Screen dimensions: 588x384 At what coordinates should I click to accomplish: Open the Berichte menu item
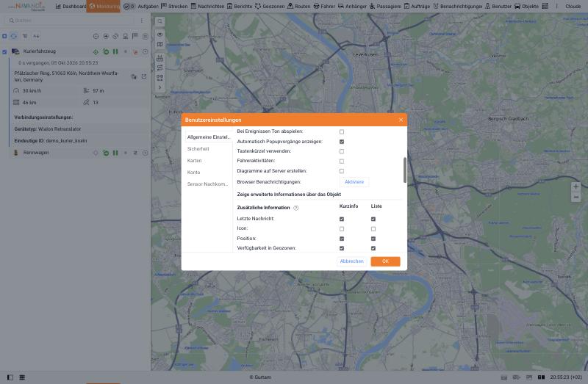[x=240, y=6]
